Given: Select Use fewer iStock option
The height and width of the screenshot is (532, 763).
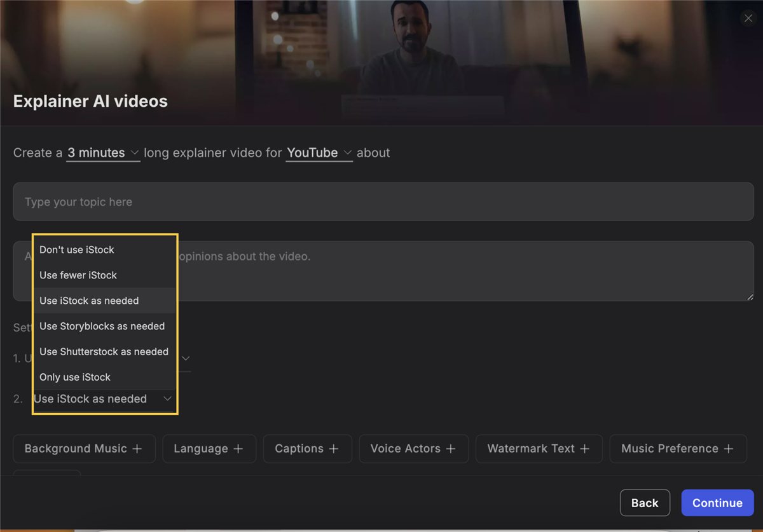Looking at the screenshot, I should click(x=104, y=275).
